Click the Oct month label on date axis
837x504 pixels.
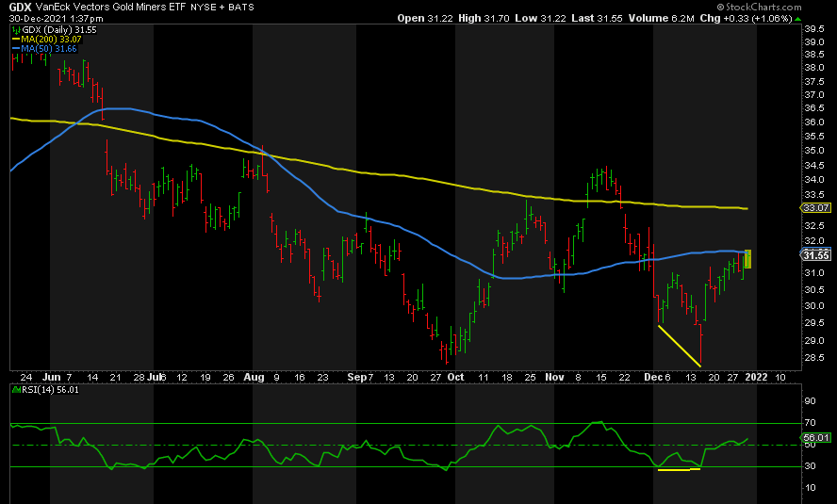coord(456,377)
